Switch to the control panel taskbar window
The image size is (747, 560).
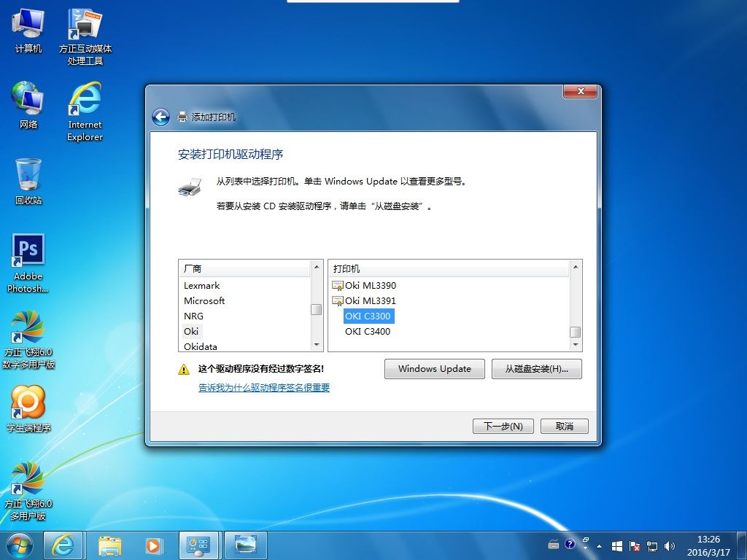pyautogui.click(x=198, y=545)
